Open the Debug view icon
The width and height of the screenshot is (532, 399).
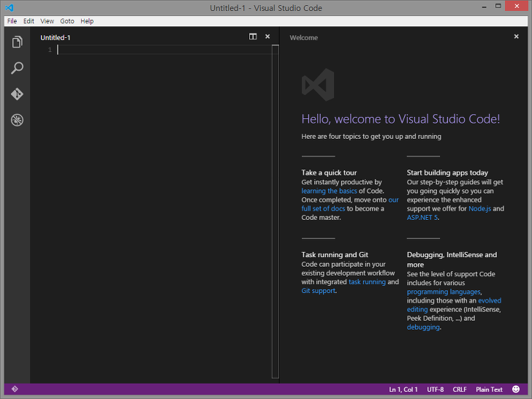click(17, 120)
